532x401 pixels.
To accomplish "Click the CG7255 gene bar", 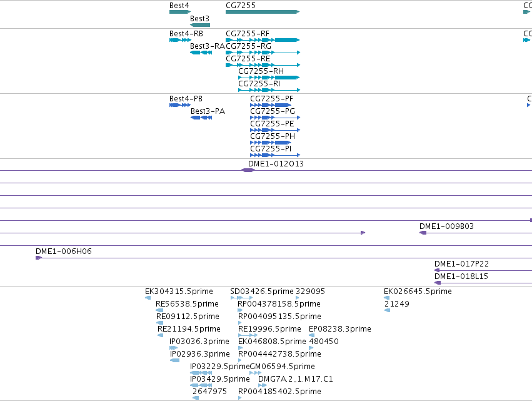I will tap(263, 12).
